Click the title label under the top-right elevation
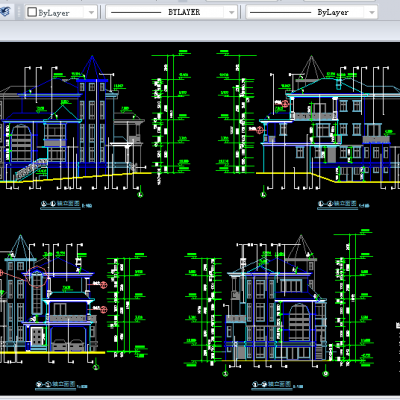 coord(337,203)
